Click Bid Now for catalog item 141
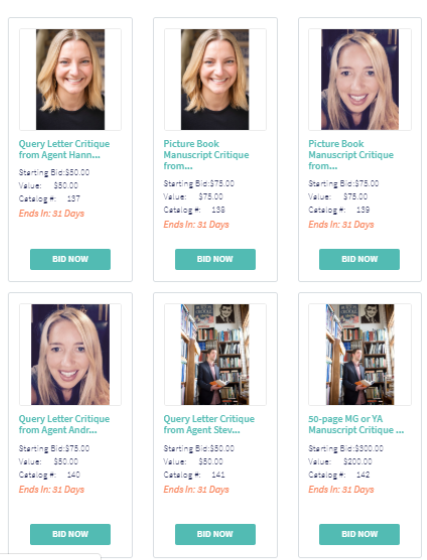 (215, 534)
